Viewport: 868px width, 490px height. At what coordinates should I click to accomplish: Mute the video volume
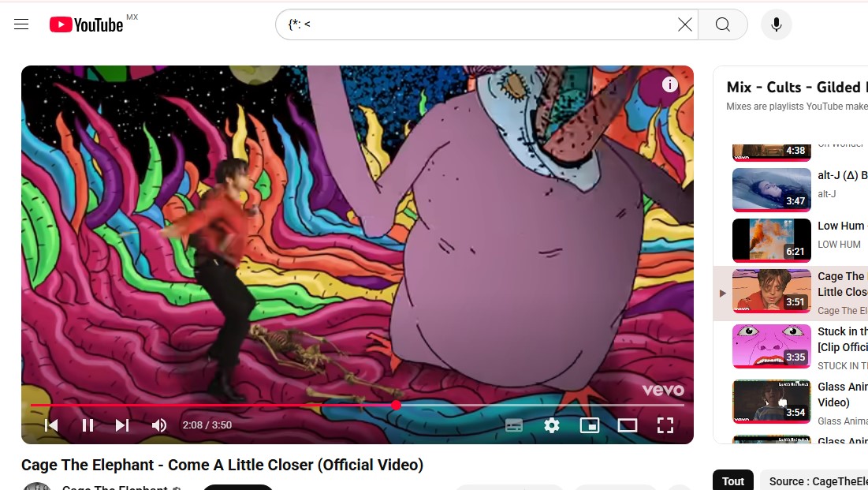(159, 425)
